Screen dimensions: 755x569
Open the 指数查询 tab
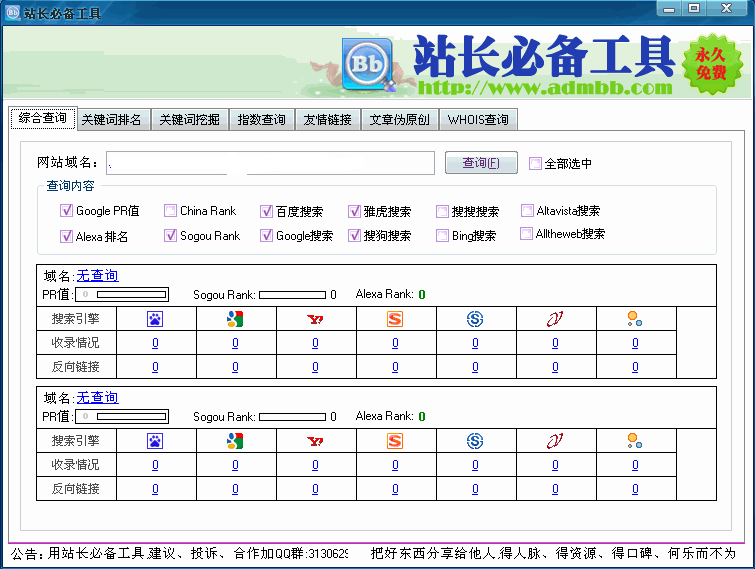click(261, 119)
